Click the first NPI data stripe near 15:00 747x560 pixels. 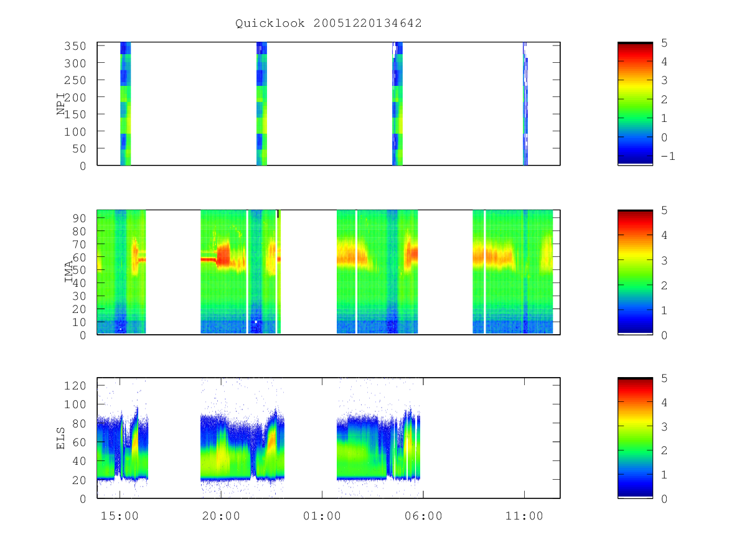(125, 104)
